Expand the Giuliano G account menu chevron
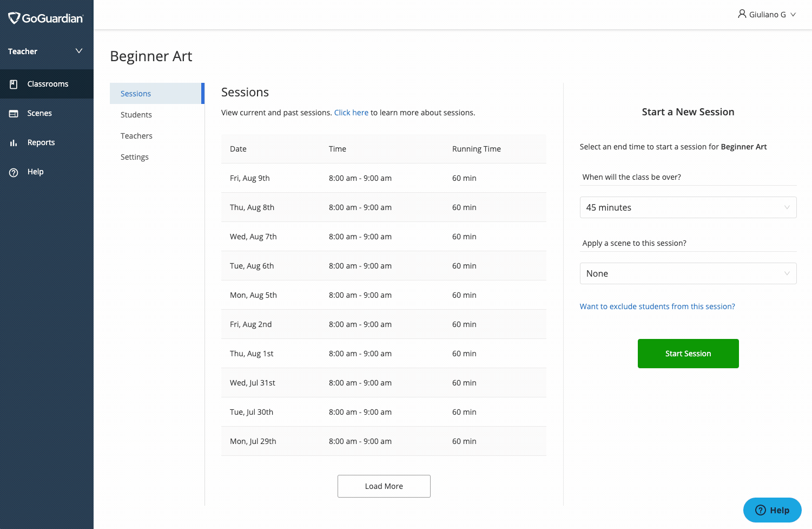The image size is (812, 529). pos(793,15)
